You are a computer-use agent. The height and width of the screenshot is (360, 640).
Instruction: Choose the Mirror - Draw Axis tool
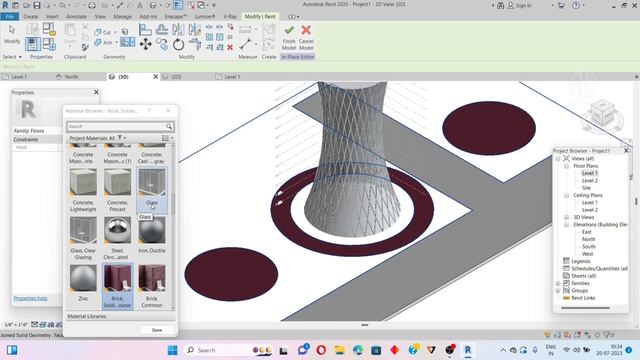tap(195, 29)
